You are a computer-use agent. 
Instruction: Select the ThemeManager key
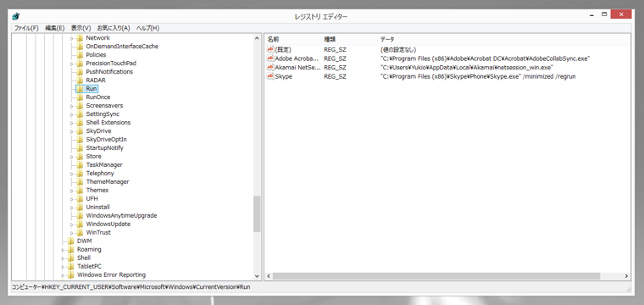[x=108, y=181]
